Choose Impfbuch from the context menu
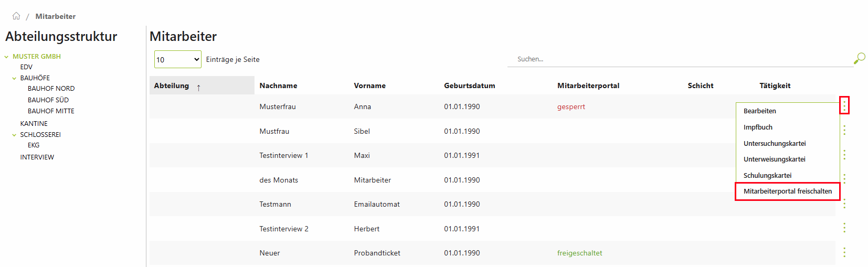This screenshot has height=267, width=868. coord(758,127)
